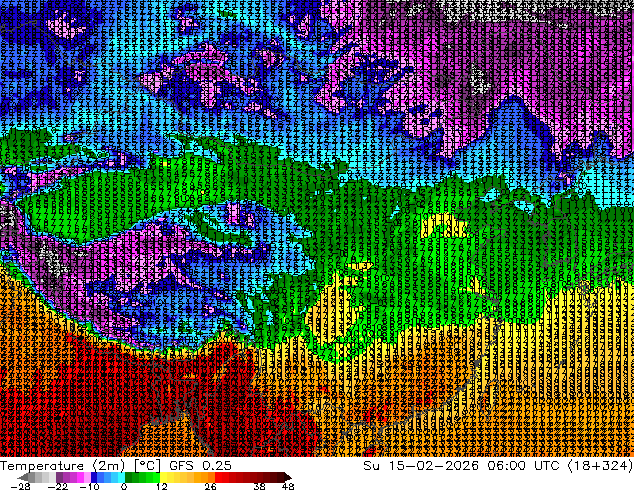Click the dark right arrow of legend
634x490 pixels.
287,477
